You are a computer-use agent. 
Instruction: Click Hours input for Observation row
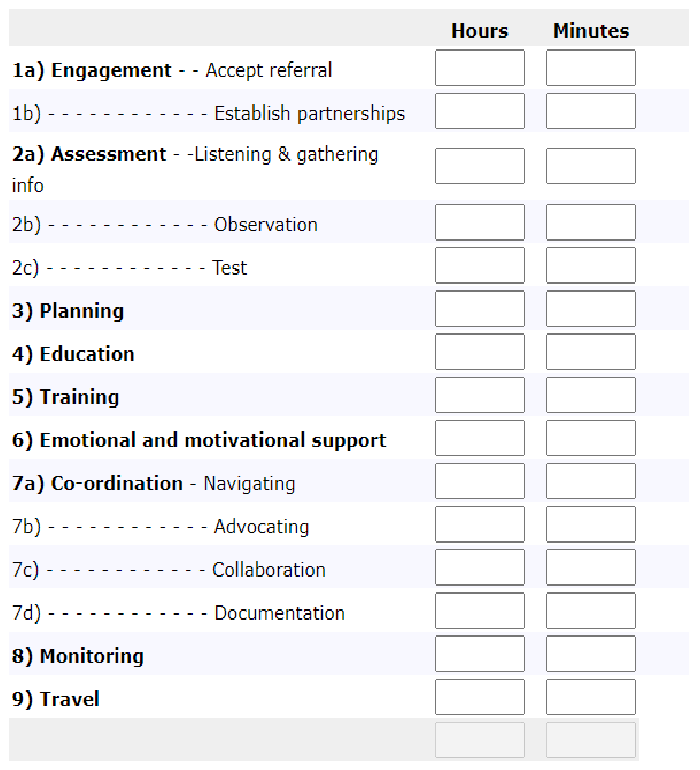(479, 222)
